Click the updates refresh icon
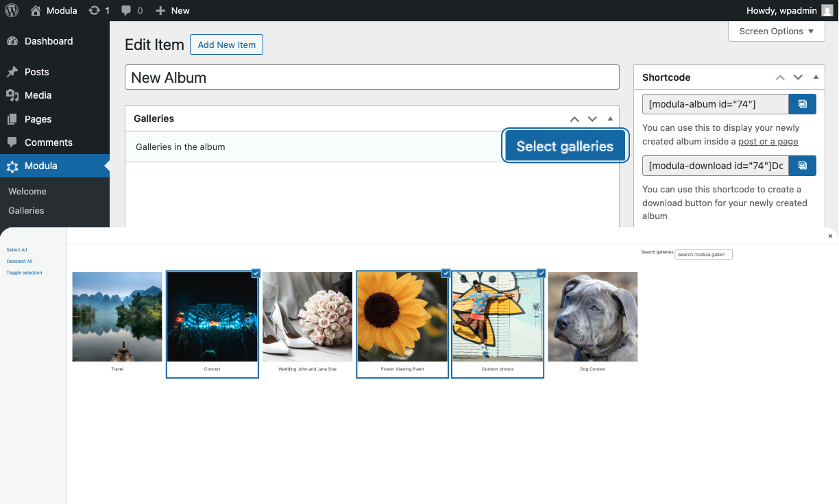The width and height of the screenshot is (839, 504). 95,10
